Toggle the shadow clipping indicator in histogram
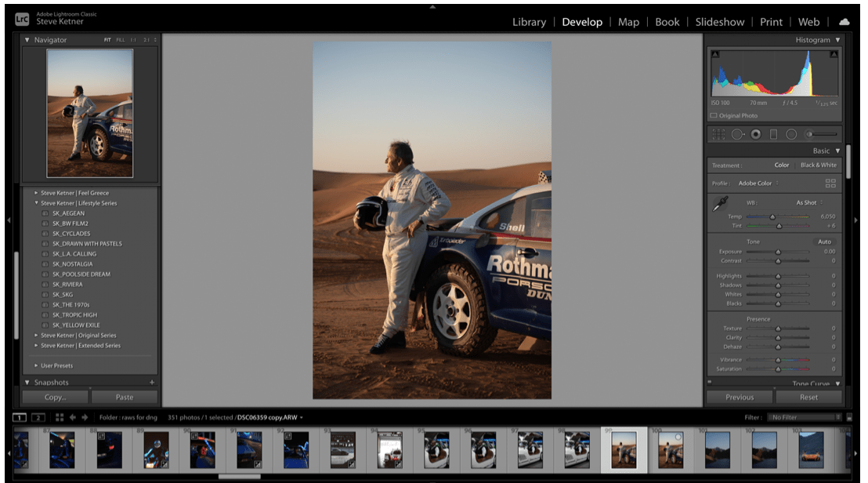The height and width of the screenshot is (483, 868). click(x=714, y=54)
